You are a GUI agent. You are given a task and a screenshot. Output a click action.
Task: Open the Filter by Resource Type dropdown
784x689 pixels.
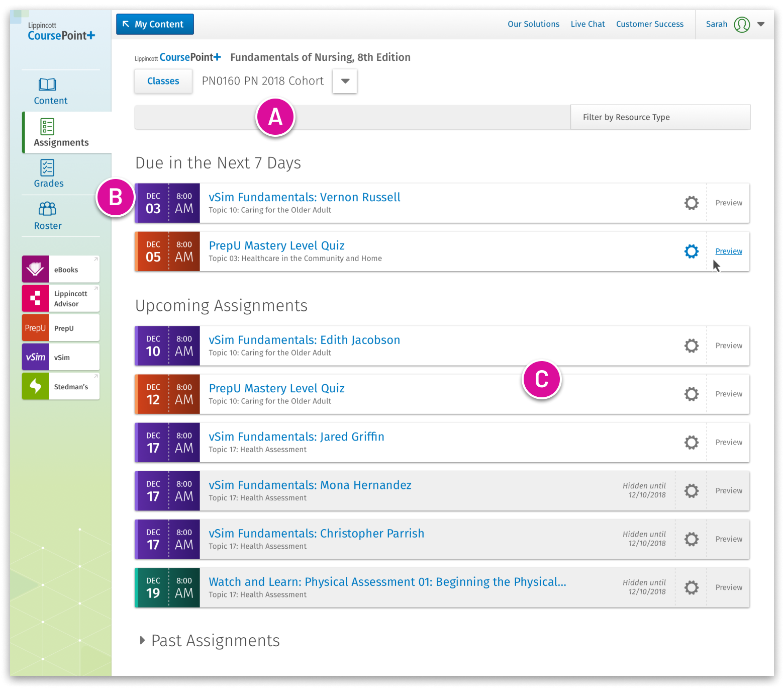(x=660, y=117)
